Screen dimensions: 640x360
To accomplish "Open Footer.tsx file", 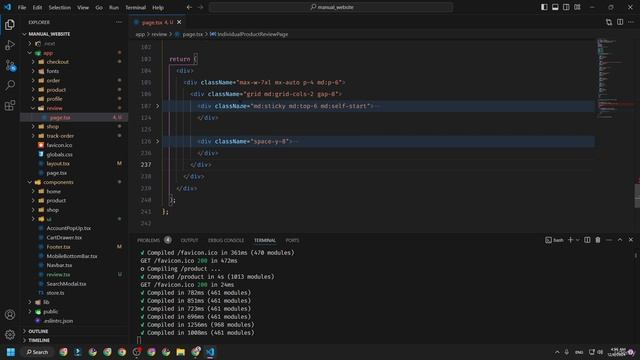I will coord(58,247).
